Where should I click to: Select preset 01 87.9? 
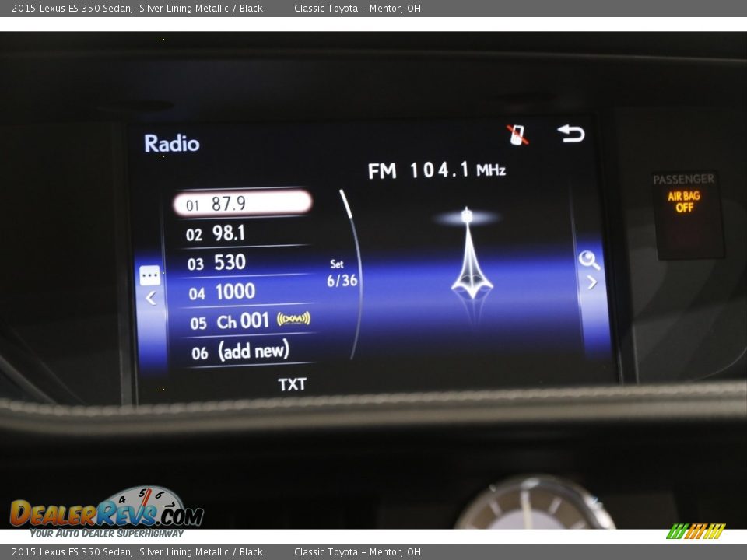[243, 204]
